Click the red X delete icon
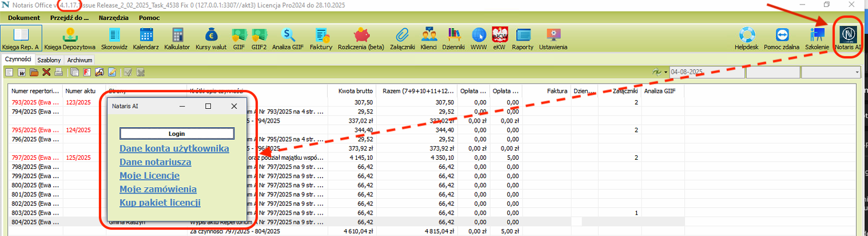Image resolution: width=868 pixels, height=236 pixels. [46, 72]
